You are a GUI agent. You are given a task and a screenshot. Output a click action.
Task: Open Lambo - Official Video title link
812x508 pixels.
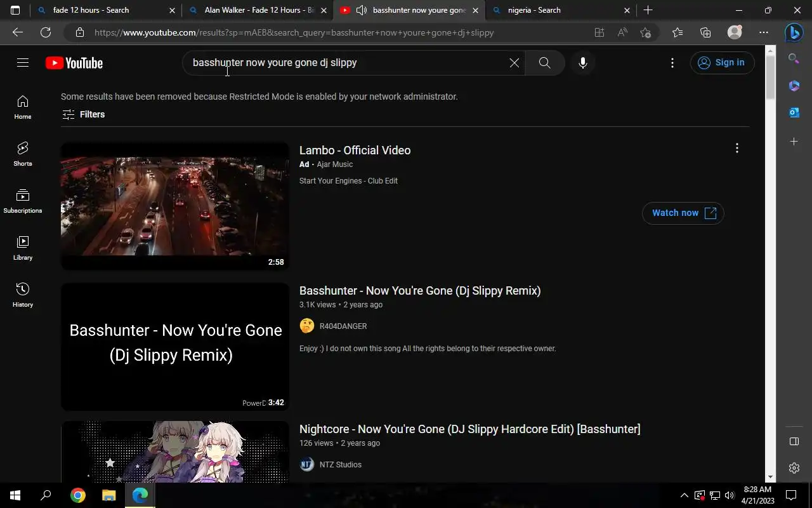355,150
